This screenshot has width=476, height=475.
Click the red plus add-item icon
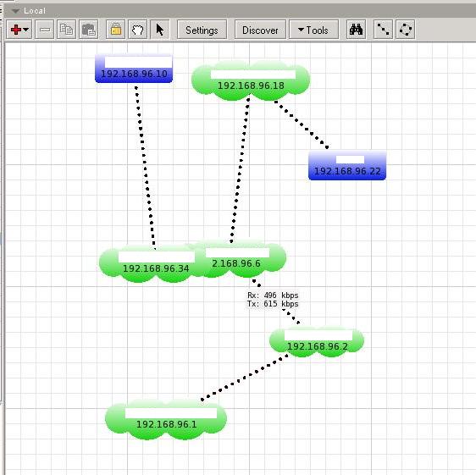click(x=15, y=30)
